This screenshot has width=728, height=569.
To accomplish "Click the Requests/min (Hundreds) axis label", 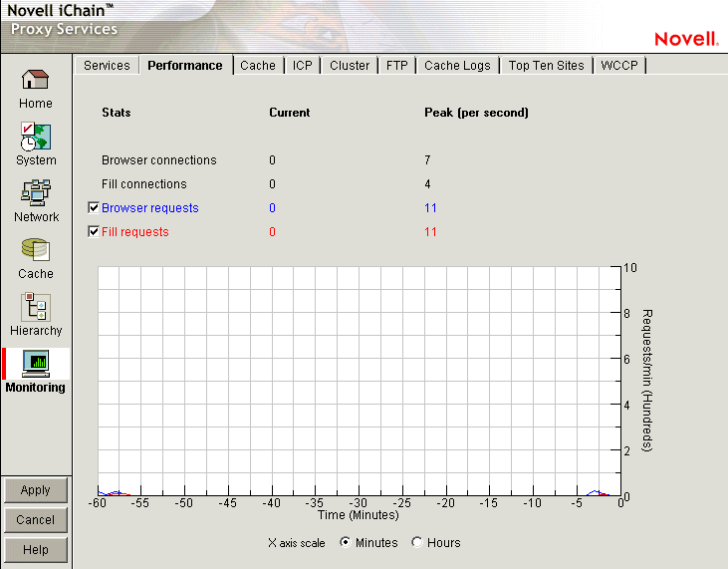I will [647, 381].
